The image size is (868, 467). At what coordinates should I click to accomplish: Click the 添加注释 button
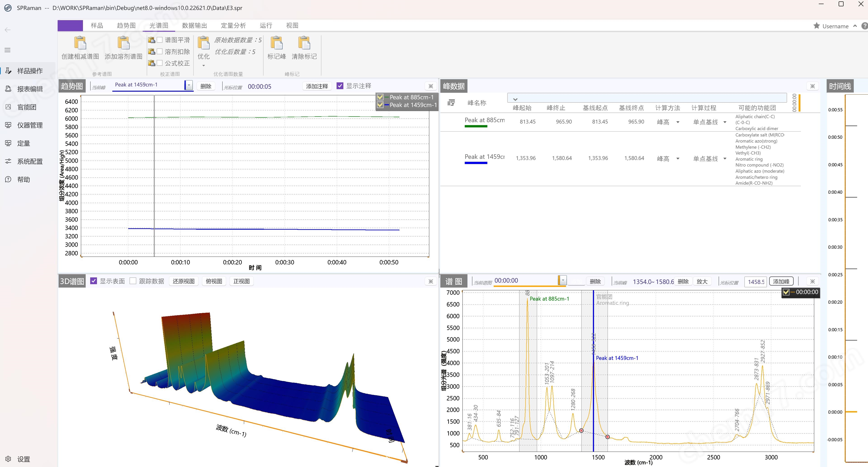pos(317,86)
